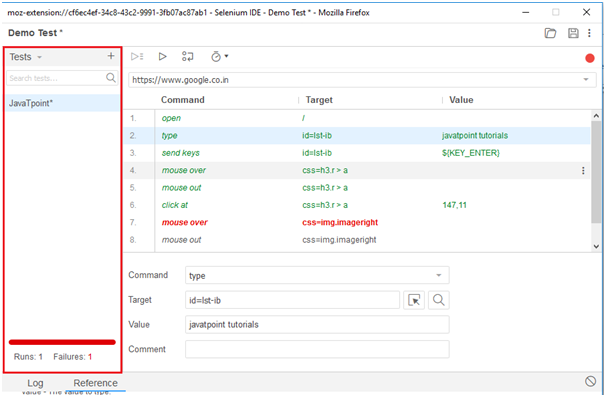606x397 pixels.
Task: Save the project icon
Action: click(573, 33)
